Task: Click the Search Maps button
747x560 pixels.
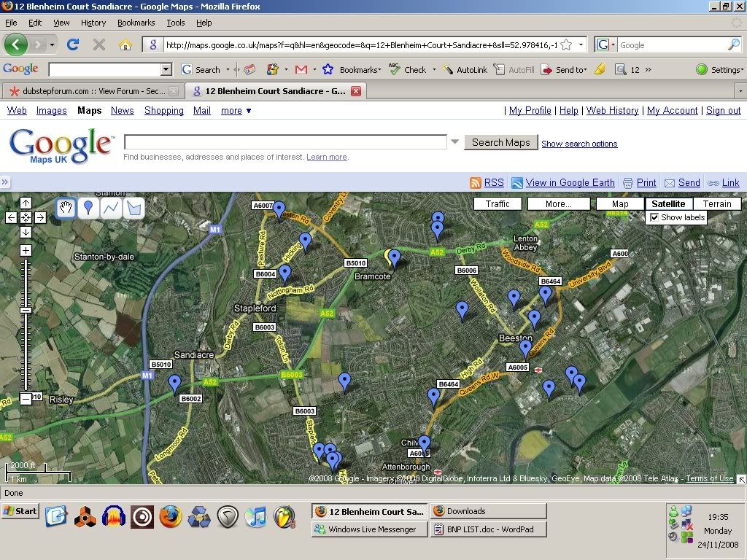Action: pyautogui.click(x=500, y=142)
